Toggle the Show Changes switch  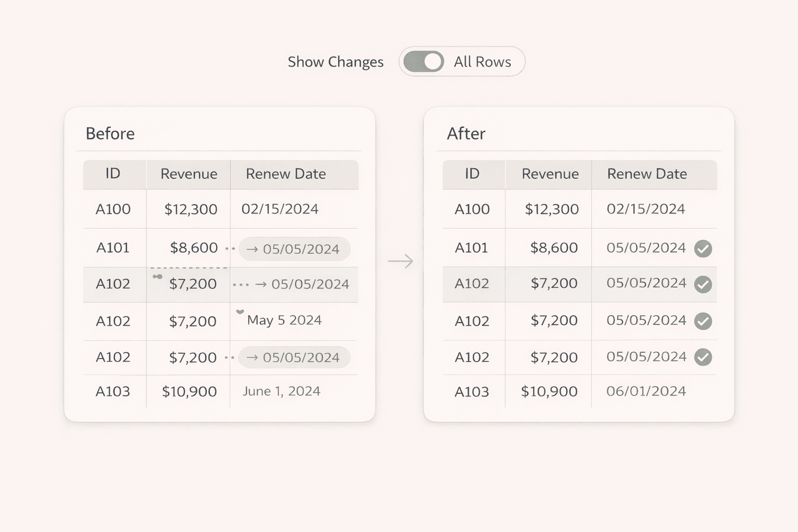(x=423, y=62)
